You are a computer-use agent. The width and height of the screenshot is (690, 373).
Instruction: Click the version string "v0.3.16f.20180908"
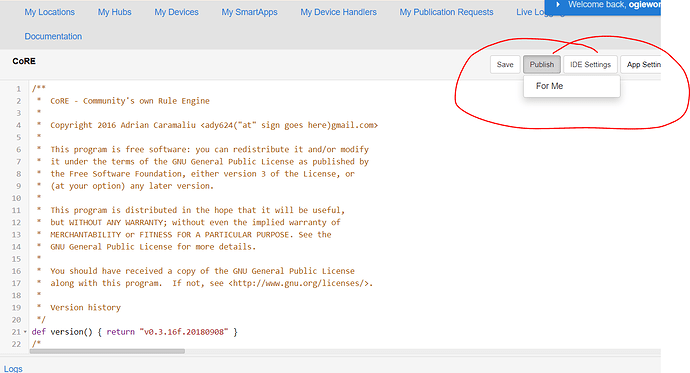coord(184,332)
